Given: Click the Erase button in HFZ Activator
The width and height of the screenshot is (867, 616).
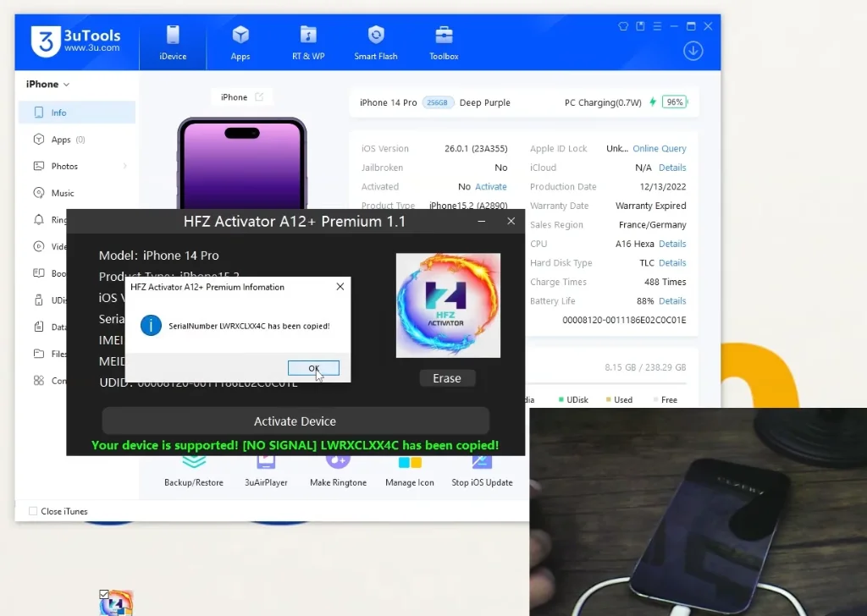Looking at the screenshot, I should point(447,378).
